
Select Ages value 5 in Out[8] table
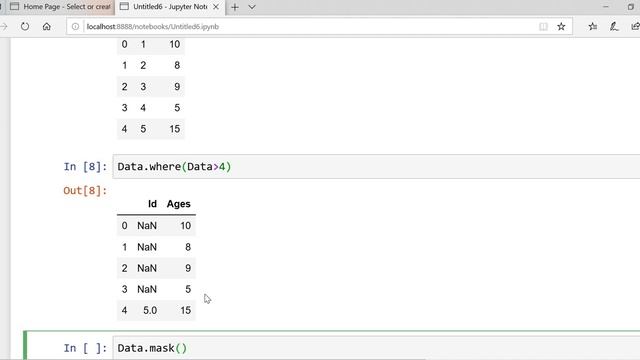tap(188, 289)
